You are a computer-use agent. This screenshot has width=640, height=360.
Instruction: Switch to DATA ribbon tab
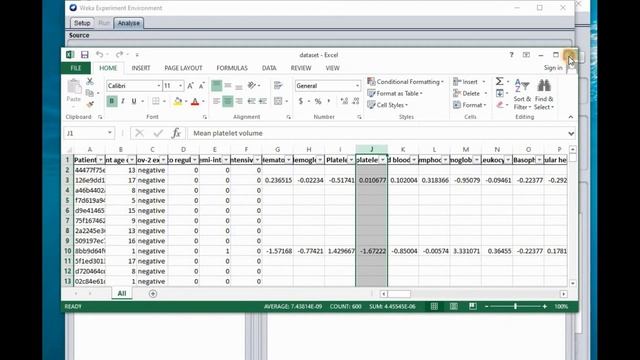click(269, 68)
